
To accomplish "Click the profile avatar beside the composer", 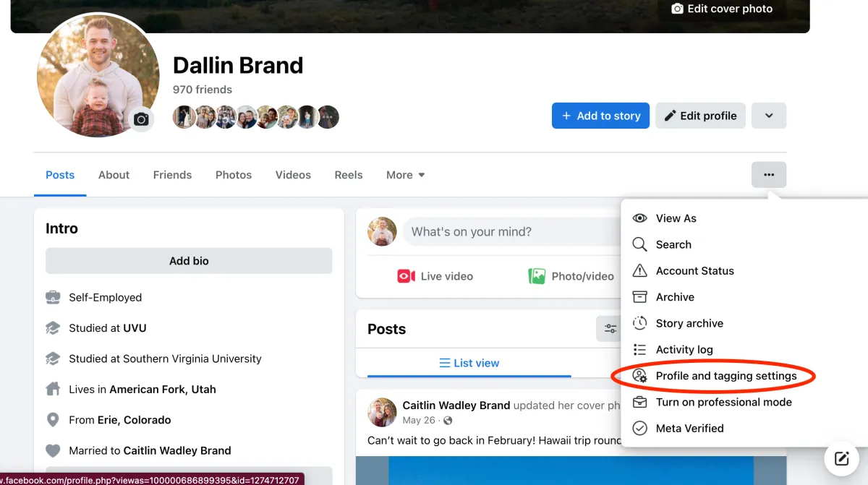I will (382, 231).
